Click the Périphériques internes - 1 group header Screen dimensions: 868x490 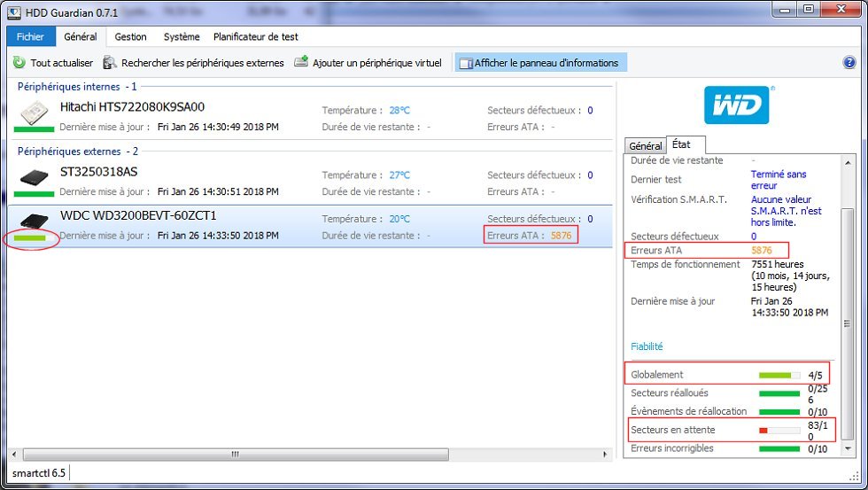coord(77,87)
